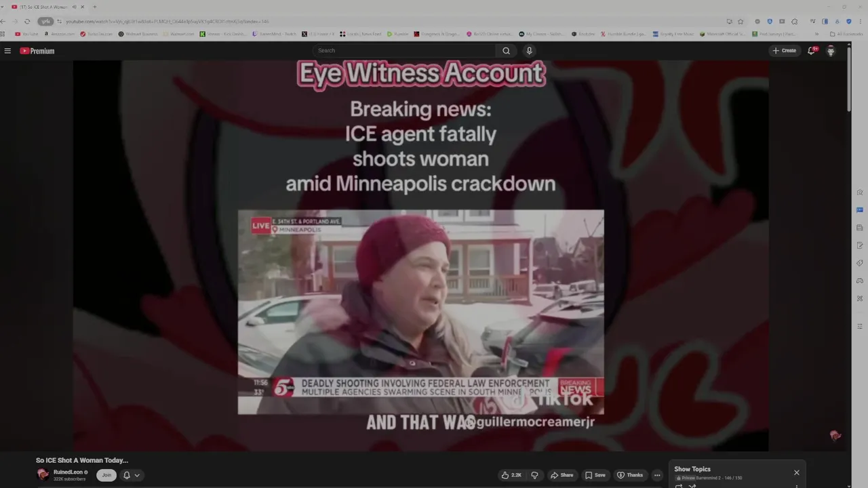The width and height of the screenshot is (868, 488).
Task: View site information icon in address bar
Action: [59, 21]
